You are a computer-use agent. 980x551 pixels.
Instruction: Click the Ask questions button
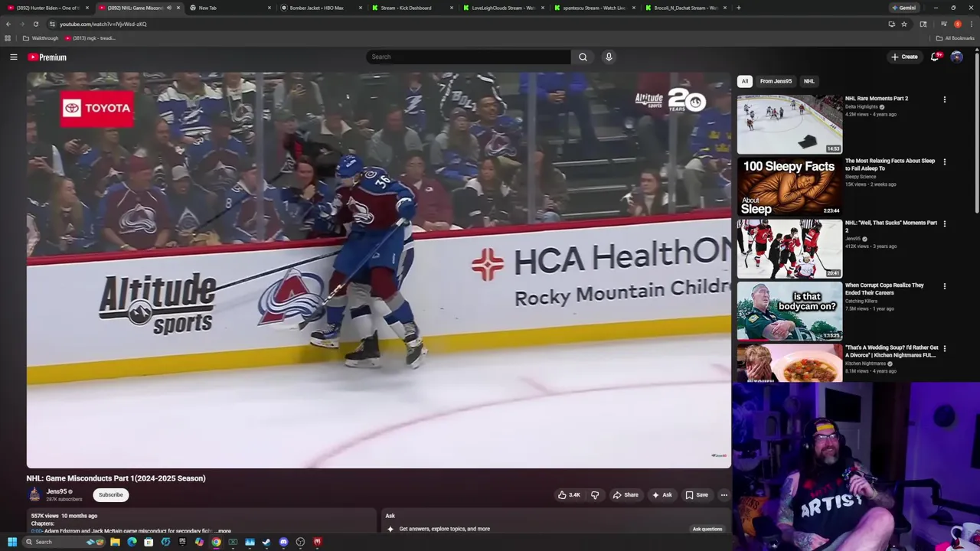(707, 529)
